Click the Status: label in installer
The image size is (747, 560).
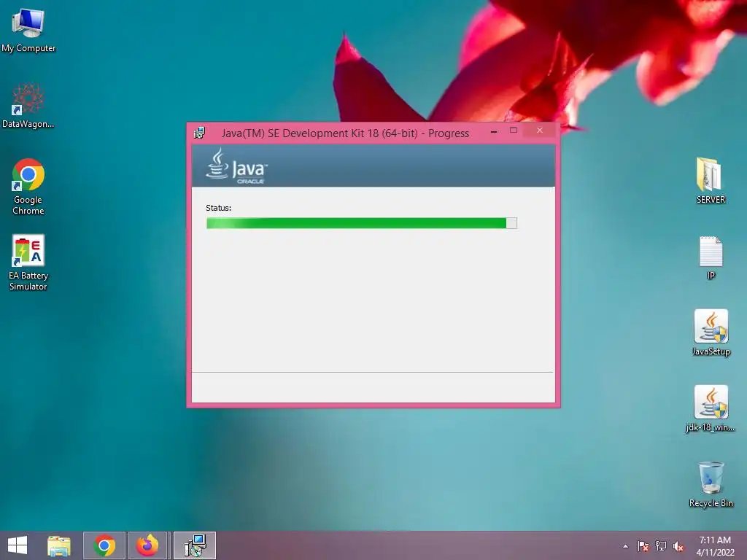point(219,208)
